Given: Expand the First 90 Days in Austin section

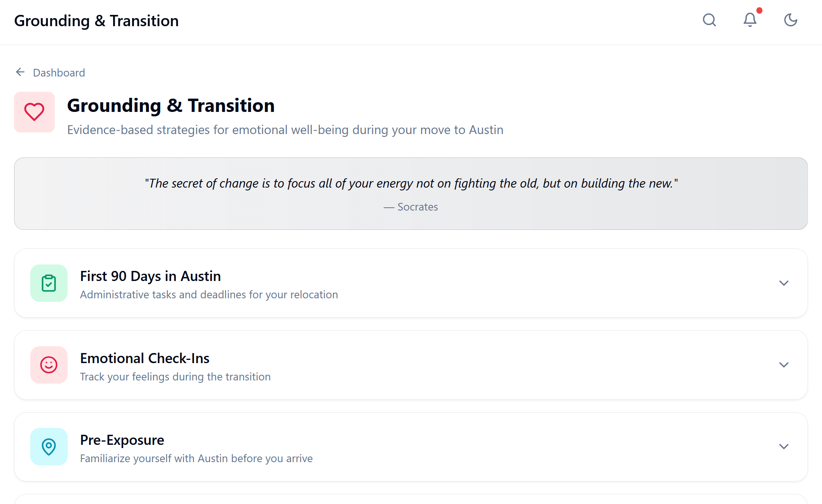Looking at the screenshot, I should tap(784, 283).
